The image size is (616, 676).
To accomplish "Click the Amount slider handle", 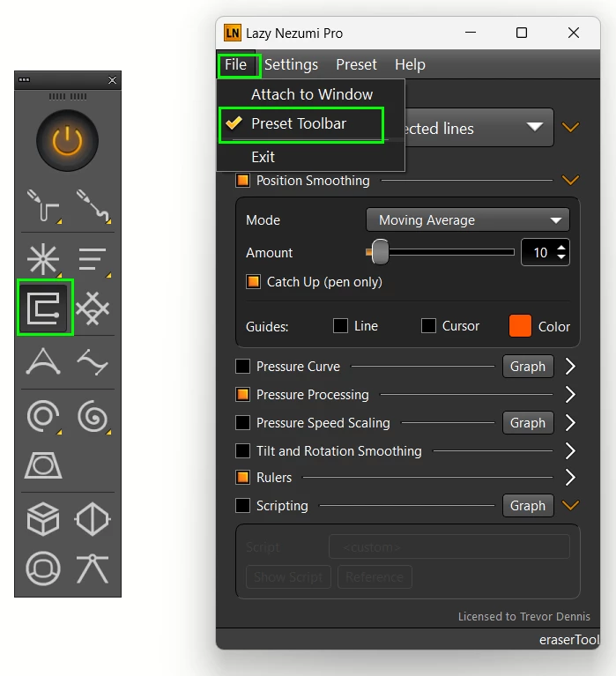I will [x=380, y=252].
